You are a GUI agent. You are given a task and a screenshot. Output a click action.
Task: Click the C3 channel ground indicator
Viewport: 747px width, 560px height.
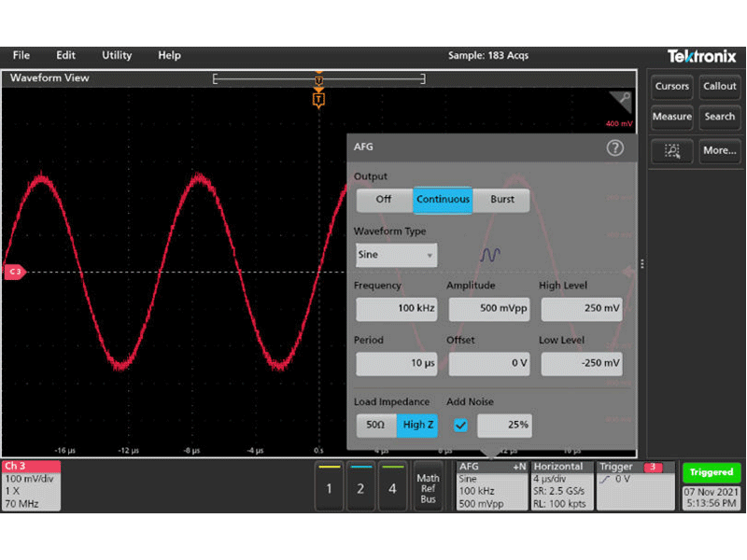coord(14,272)
